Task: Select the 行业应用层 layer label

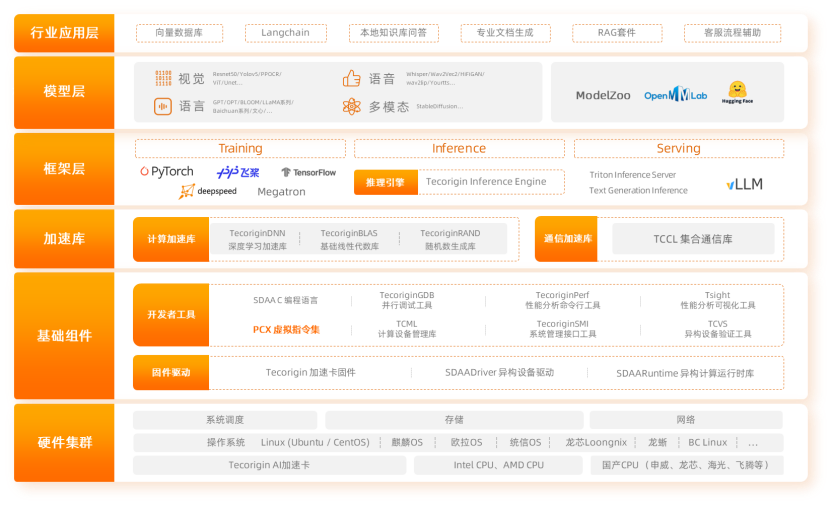Action: (64, 33)
